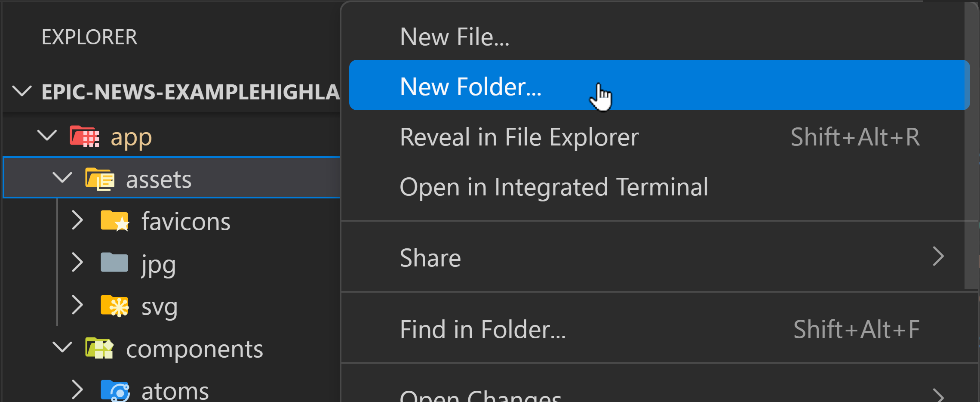980x402 pixels.
Task: Collapse the app folder chevron
Action: pyautogui.click(x=47, y=136)
